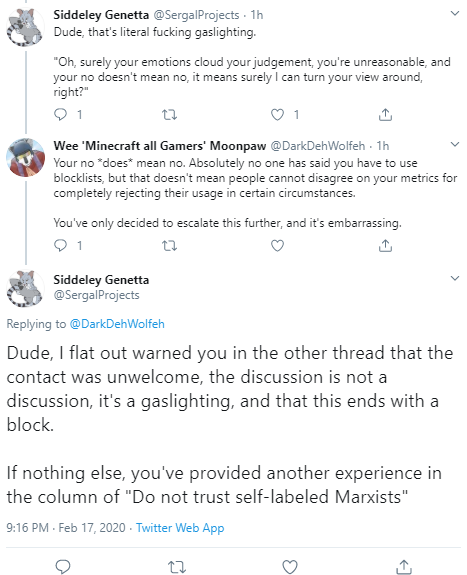This screenshot has width=467, height=575.
Task: Like Wee Moonpaw's tweet about blocklists
Action: [277, 245]
